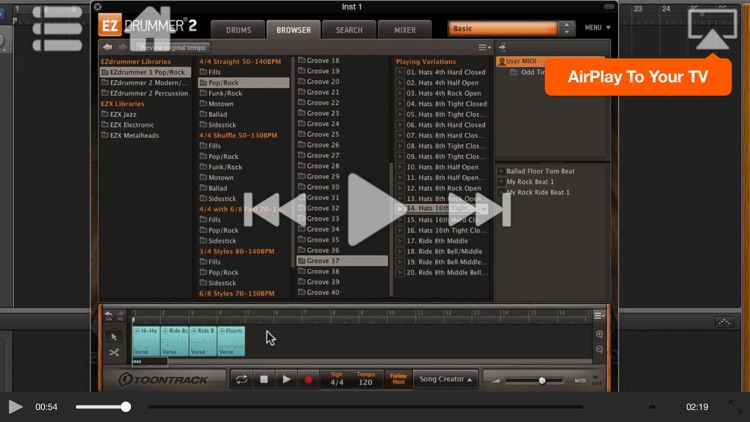Select 12. Hats 8th Rock Open
Viewport: 750px width, 422px height.
click(443, 188)
